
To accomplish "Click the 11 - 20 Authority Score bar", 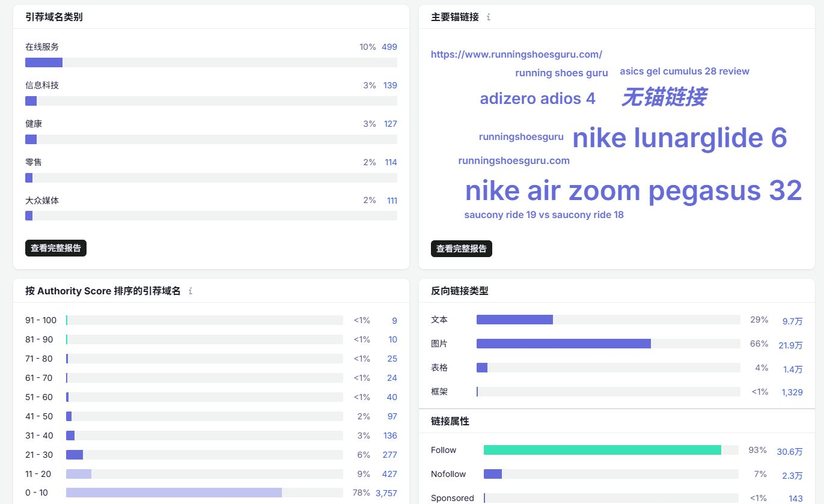I will coord(204,474).
